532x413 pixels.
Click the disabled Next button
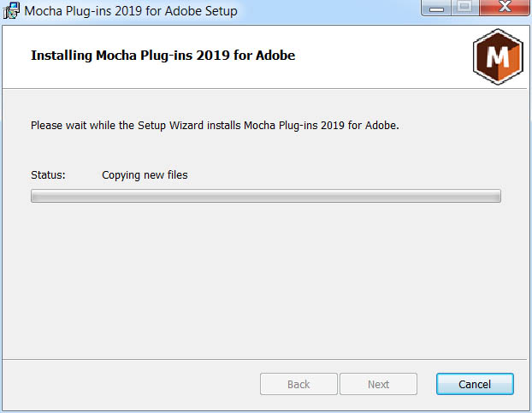click(x=378, y=384)
